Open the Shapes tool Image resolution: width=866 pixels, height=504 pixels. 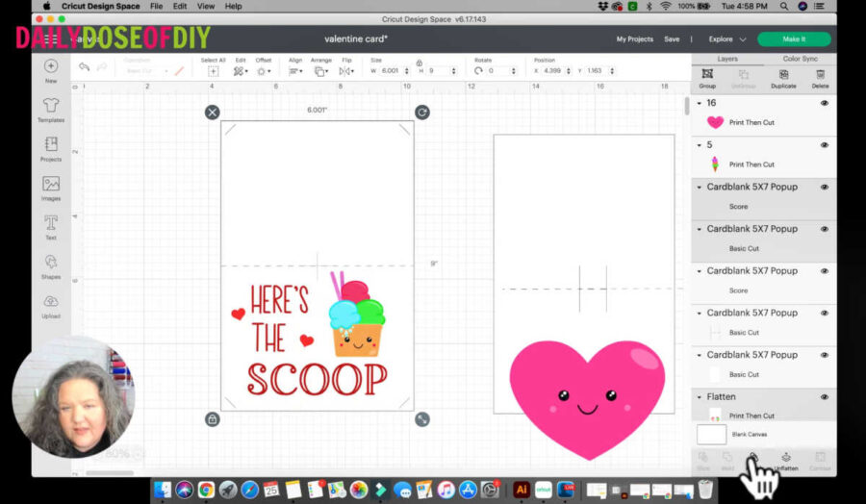pyautogui.click(x=51, y=265)
